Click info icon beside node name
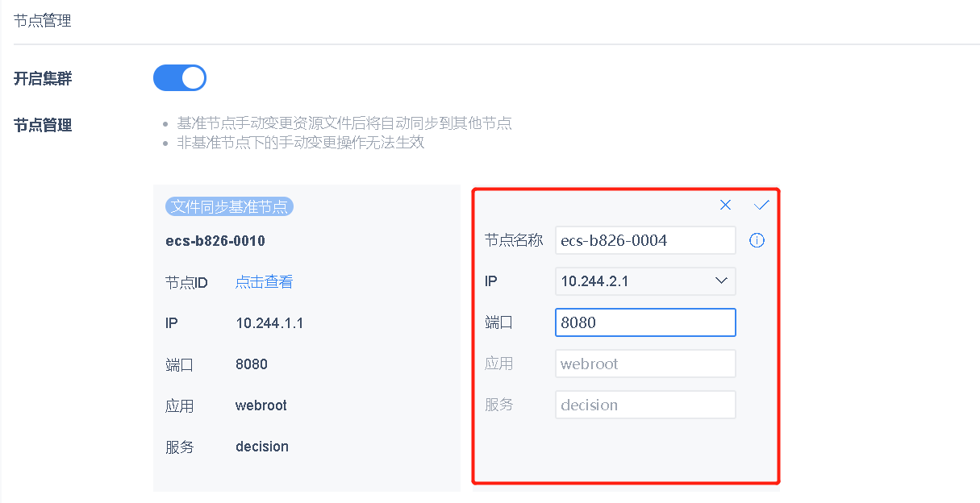Image resolution: width=980 pixels, height=503 pixels. tap(757, 240)
